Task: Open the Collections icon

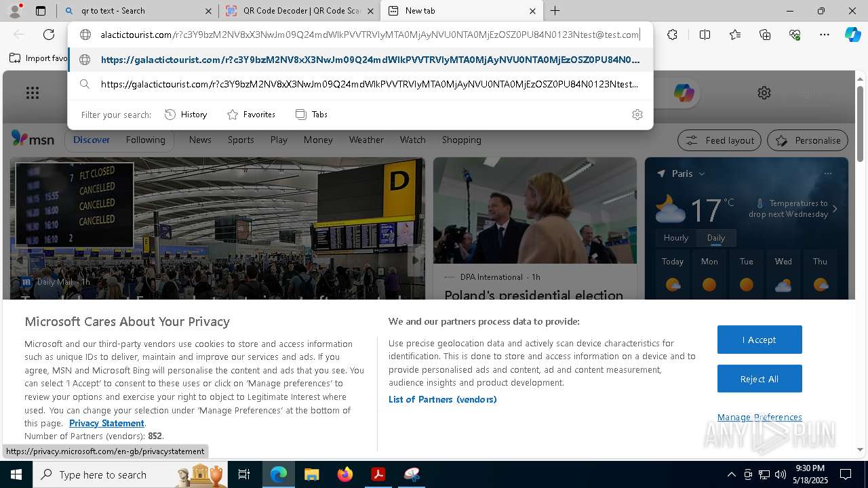Action: point(765,35)
